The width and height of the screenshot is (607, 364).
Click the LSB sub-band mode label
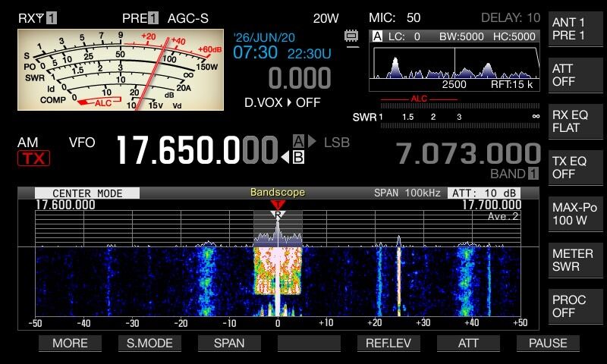pos(337,143)
